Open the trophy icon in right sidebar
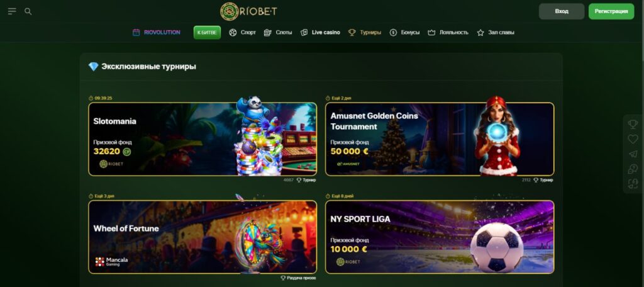644x287 pixels. pyautogui.click(x=633, y=124)
